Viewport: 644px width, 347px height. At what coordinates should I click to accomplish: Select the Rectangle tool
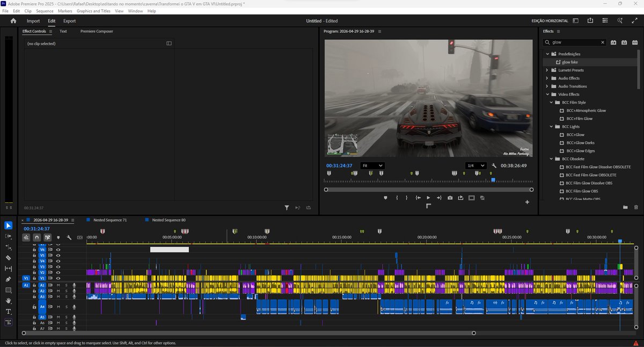point(9,290)
